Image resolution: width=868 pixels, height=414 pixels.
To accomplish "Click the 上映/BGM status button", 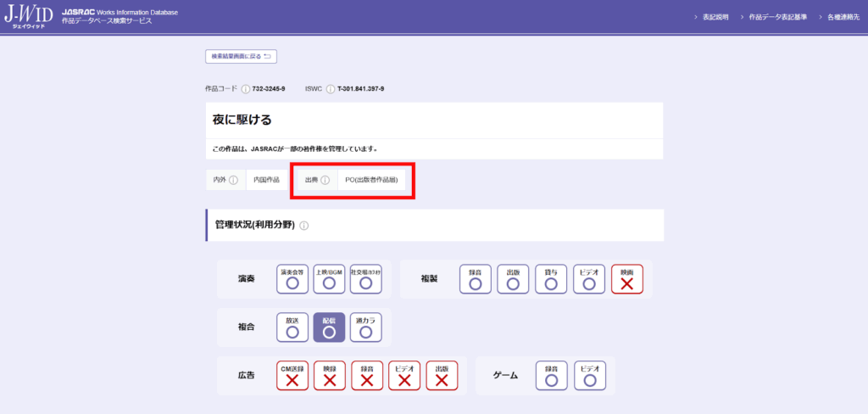I will click(329, 279).
